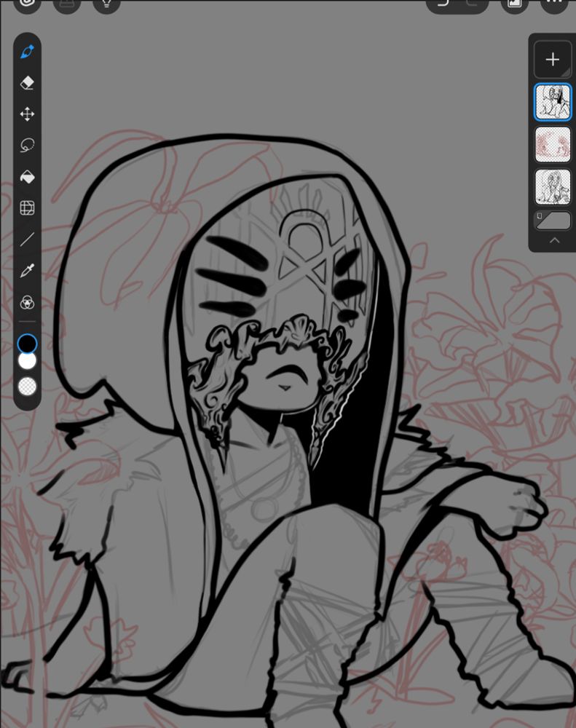The width and height of the screenshot is (576, 728).
Task: Select the red flower sketch layer thumbnail
Action: 552,145
